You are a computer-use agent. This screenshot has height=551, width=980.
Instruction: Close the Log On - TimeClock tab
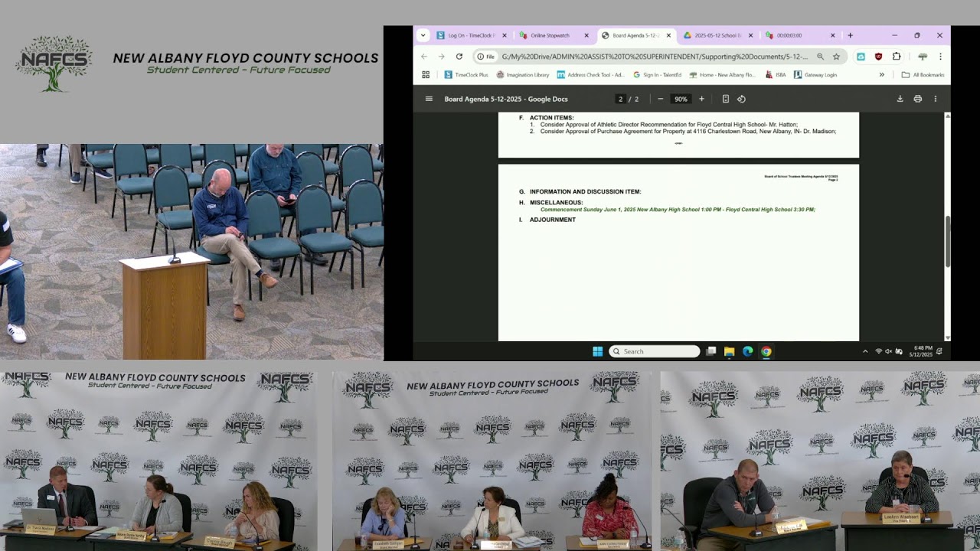pyautogui.click(x=504, y=35)
